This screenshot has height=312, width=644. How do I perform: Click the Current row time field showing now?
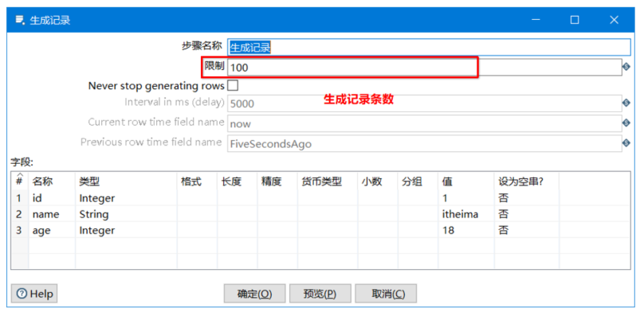point(425,123)
